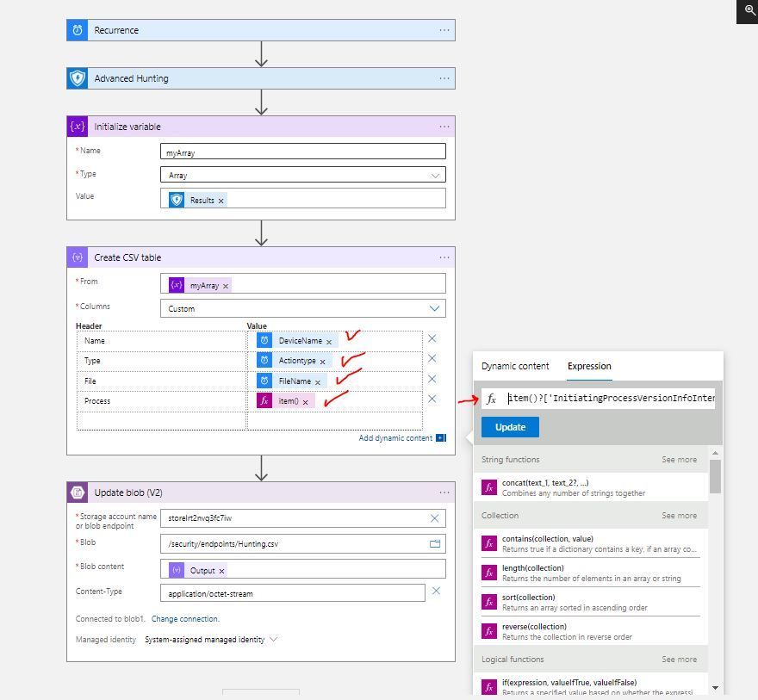
Task: Open Recurrence step ellipsis menu
Action: coord(444,30)
